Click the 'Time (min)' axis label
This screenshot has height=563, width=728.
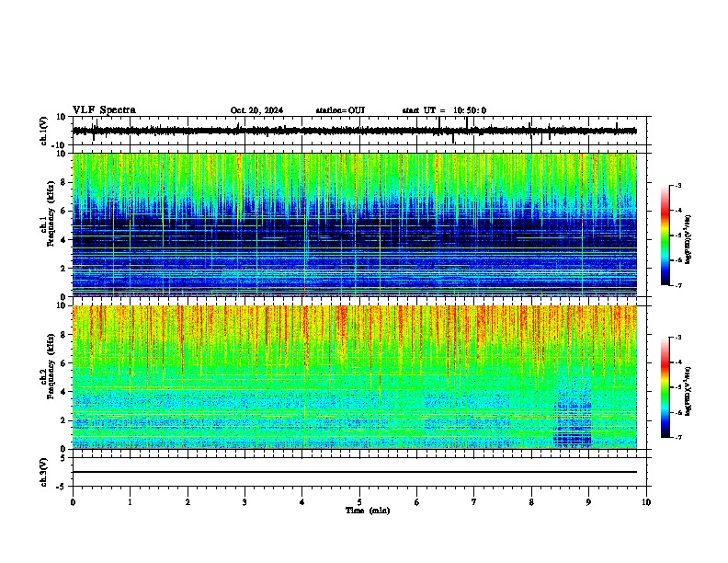point(368,511)
